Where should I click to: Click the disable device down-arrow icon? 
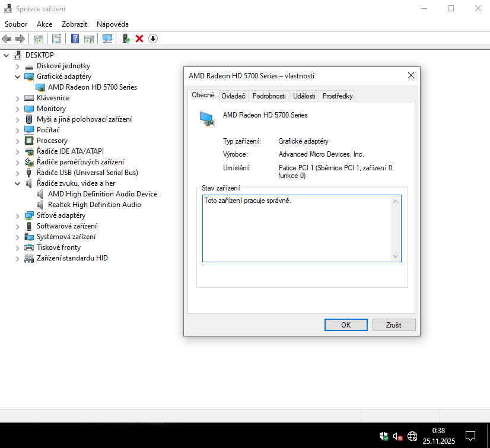click(154, 39)
